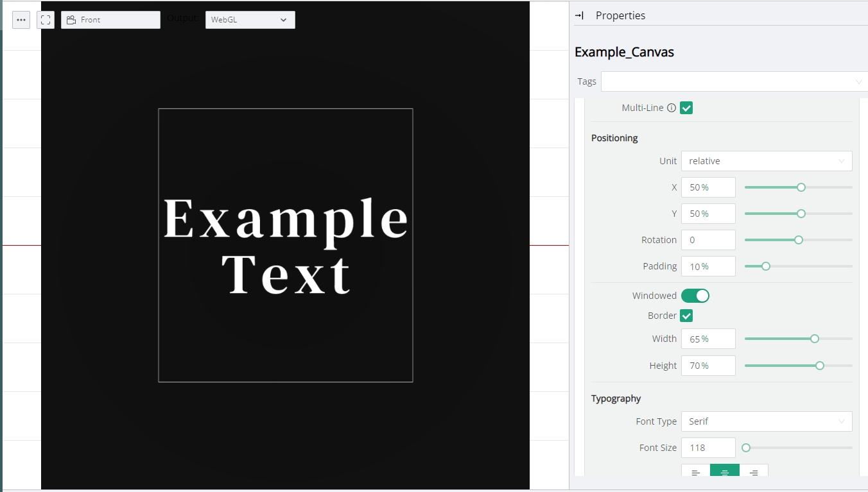This screenshot has height=492, width=868.
Task: Click the Example Text canvas preview
Action: [x=286, y=246]
